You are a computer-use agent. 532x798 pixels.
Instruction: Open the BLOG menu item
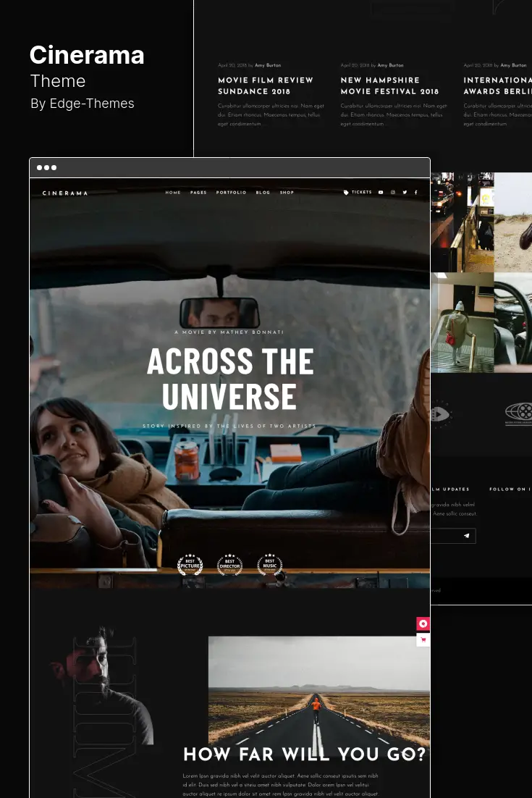pos(263,193)
